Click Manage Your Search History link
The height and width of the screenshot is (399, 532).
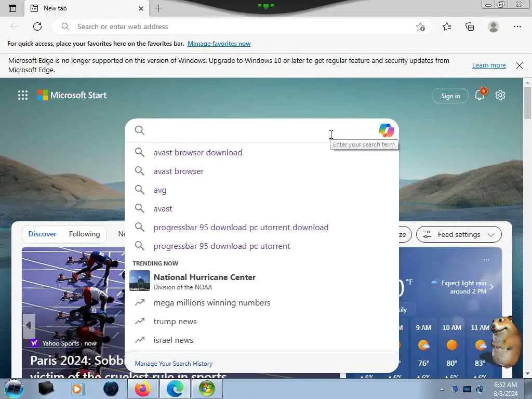pos(174,363)
